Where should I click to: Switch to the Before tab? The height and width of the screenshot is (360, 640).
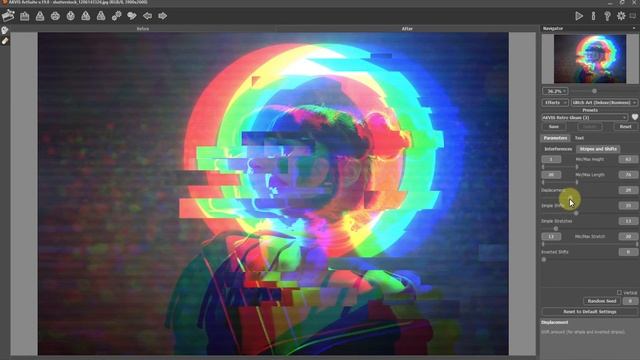pos(143,29)
